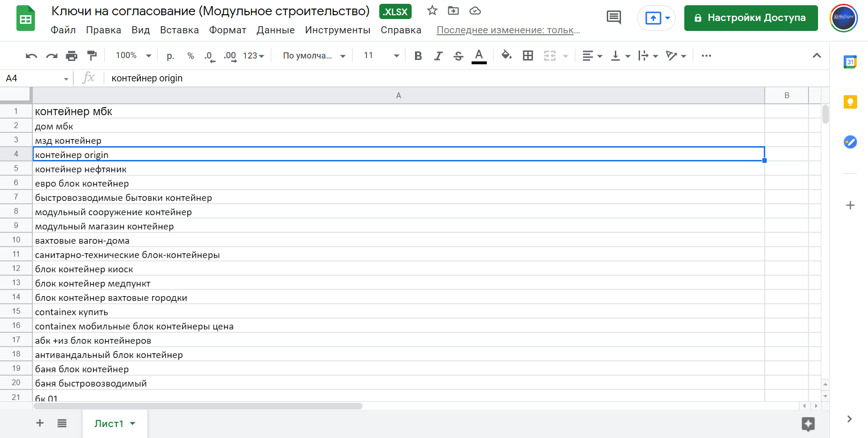The height and width of the screenshot is (438, 868).
Task: Open Google Keep side panel
Action: pos(850,102)
